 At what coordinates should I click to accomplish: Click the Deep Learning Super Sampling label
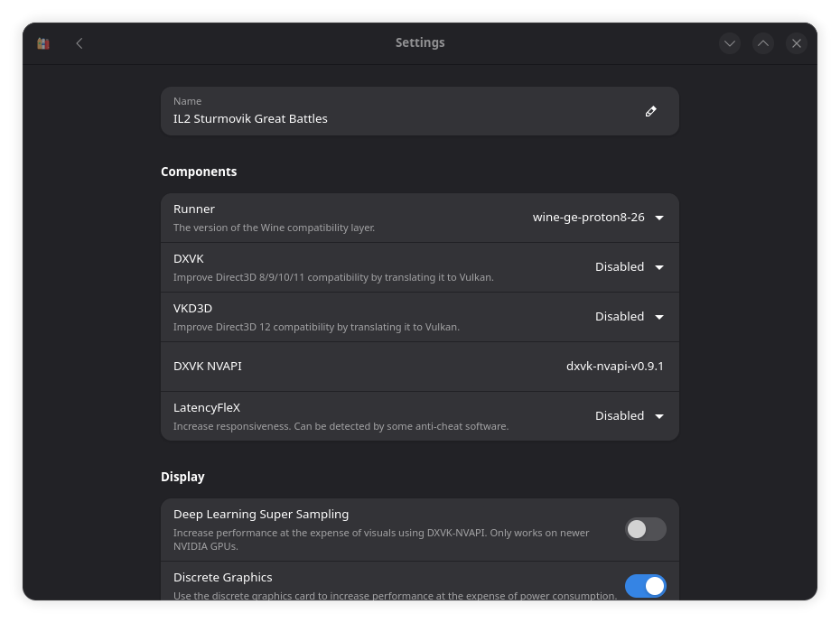[x=261, y=515]
